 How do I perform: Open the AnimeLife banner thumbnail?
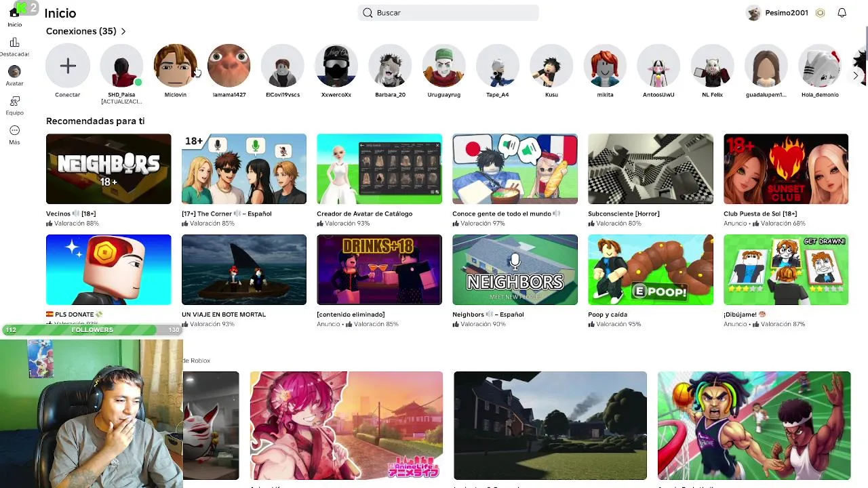[347, 426]
